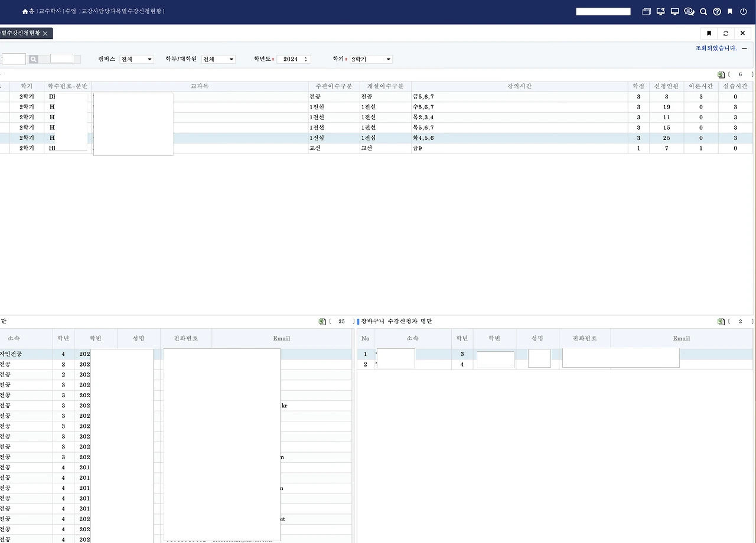Open the chat bubbles icon
Screen dimensions: 756x543
(x=689, y=11)
